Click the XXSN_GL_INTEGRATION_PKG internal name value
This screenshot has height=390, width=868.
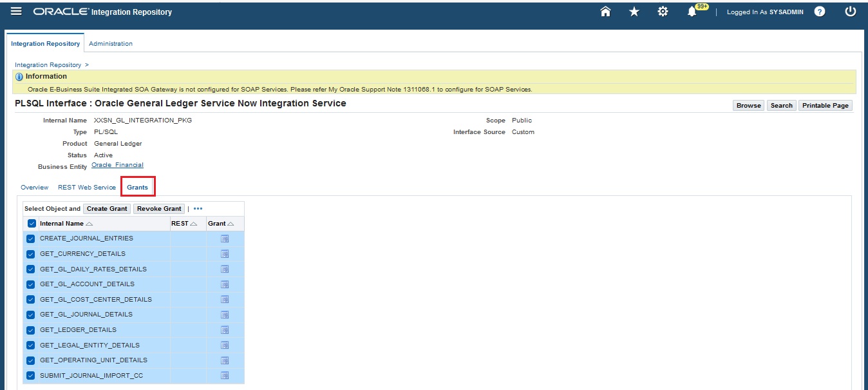pyautogui.click(x=143, y=121)
